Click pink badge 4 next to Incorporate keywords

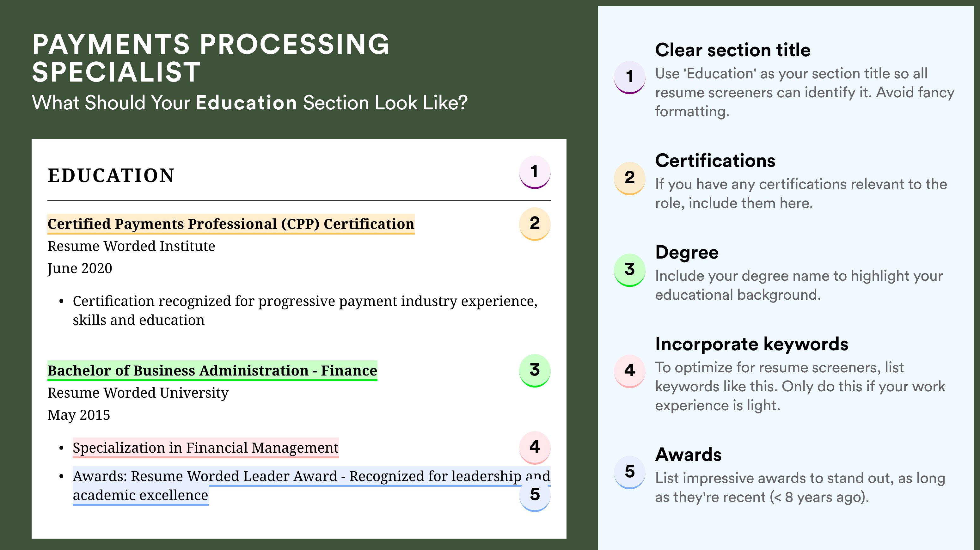click(x=630, y=371)
